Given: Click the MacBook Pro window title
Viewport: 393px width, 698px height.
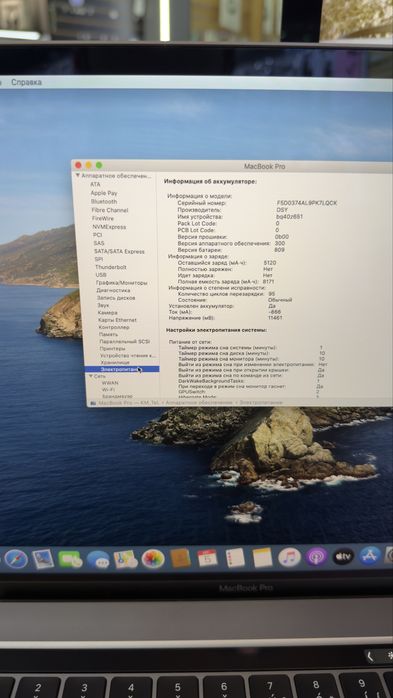Looking at the screenshot, I should click(264, 166).
